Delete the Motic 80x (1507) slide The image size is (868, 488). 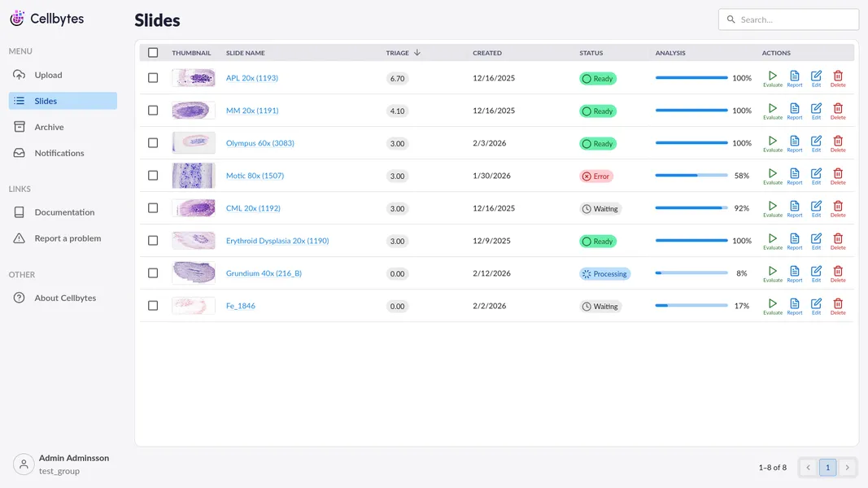tap(838, 176)
